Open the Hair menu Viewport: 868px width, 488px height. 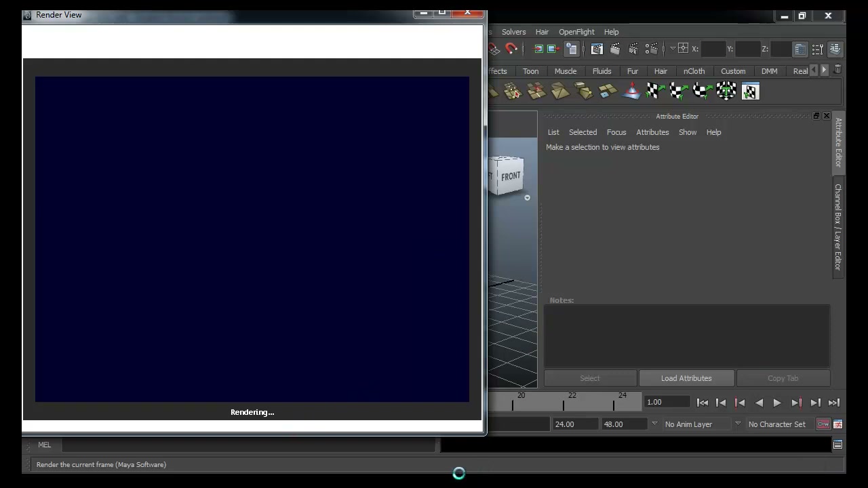pos(542,32)
